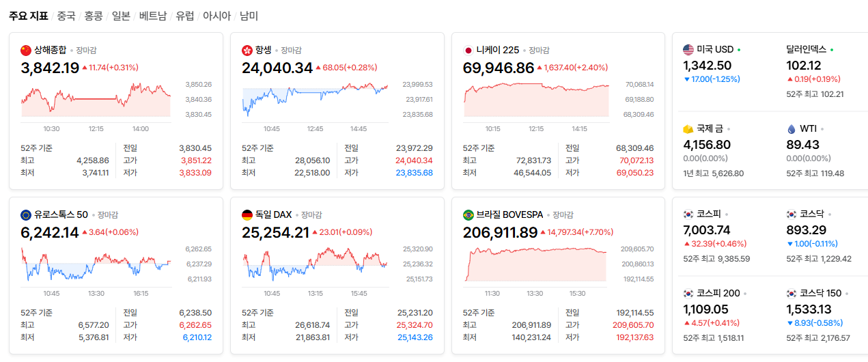Image resolution: width=868 pixels, height=362 pixels.
Task: Switch to the 남미 tab
Action: (249, 16)
